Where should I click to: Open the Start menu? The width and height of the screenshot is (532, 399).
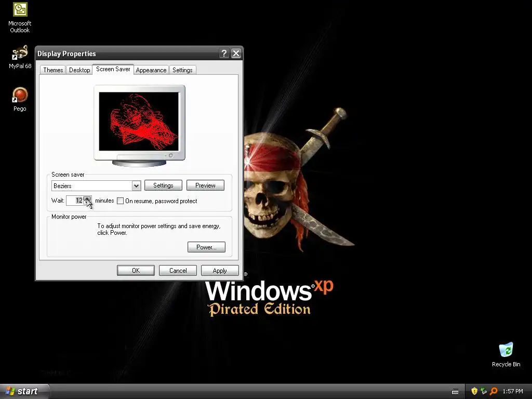click(x=24, y=391)
